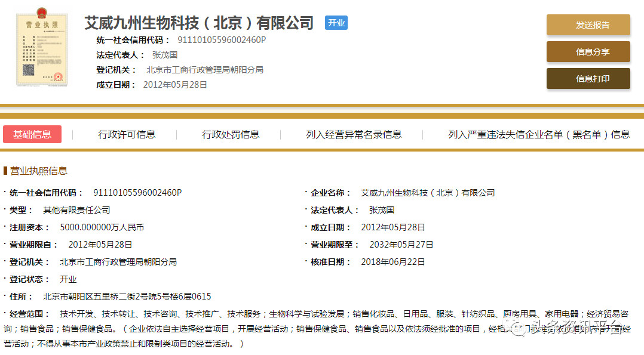This screenshot has width=644, height=355.
Task: Click the credit code in the header summary
Action: click(222, 40)
